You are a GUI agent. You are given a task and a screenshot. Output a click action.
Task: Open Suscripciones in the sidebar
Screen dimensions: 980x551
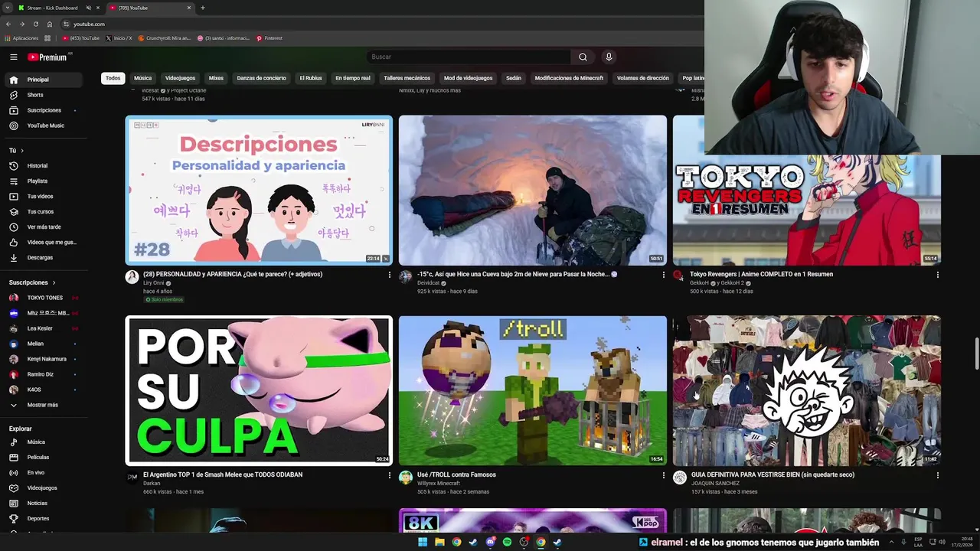(44, 110)
